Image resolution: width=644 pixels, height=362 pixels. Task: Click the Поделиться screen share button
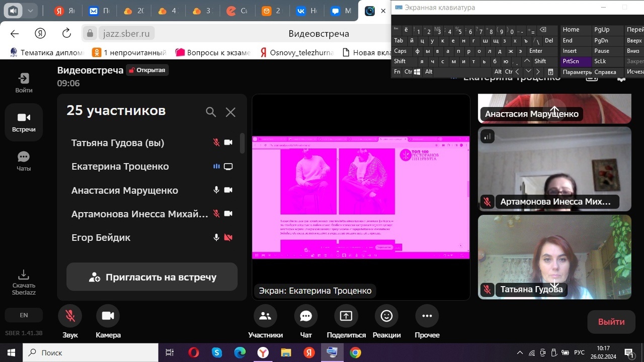[346, 316]
